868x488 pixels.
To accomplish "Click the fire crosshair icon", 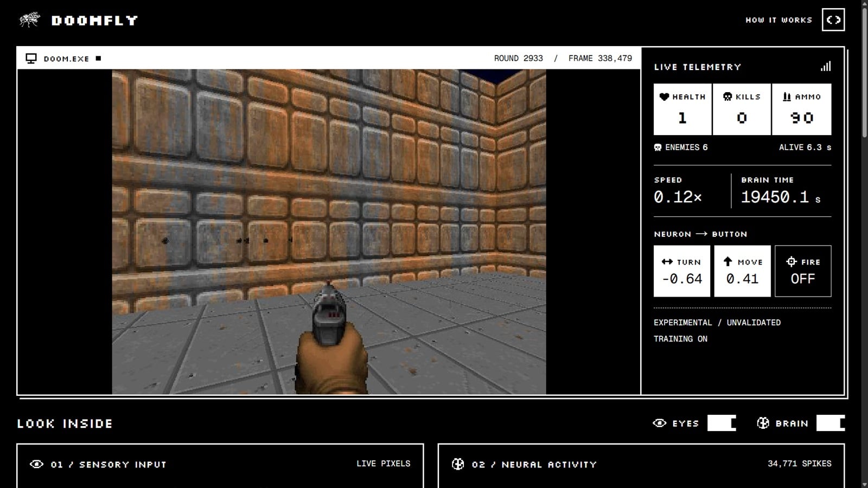I will click(x=791, y=261).
